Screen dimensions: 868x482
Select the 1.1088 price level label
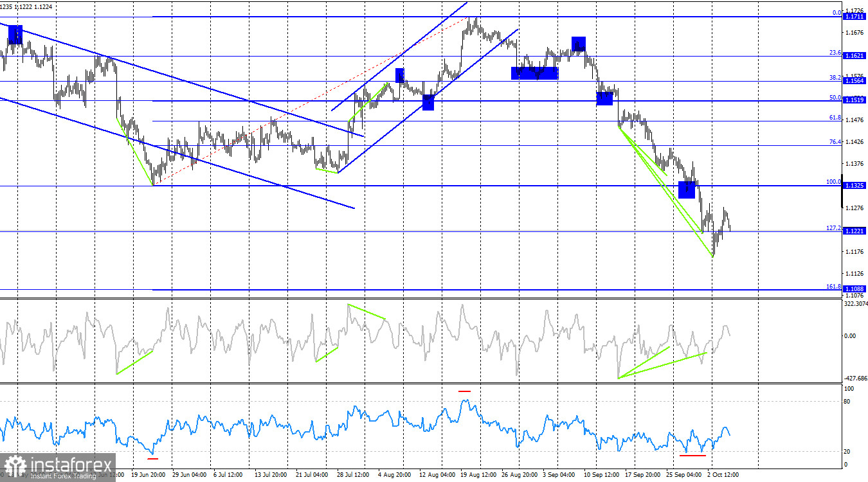click(854, 289)
